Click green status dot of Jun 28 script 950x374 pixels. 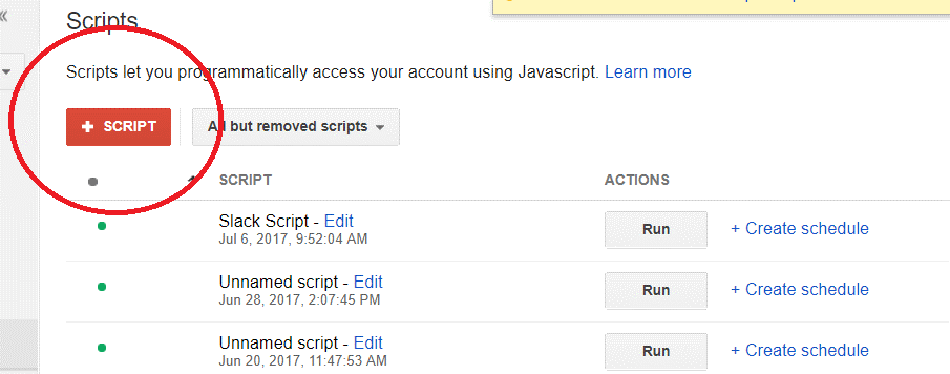(102, 287)
